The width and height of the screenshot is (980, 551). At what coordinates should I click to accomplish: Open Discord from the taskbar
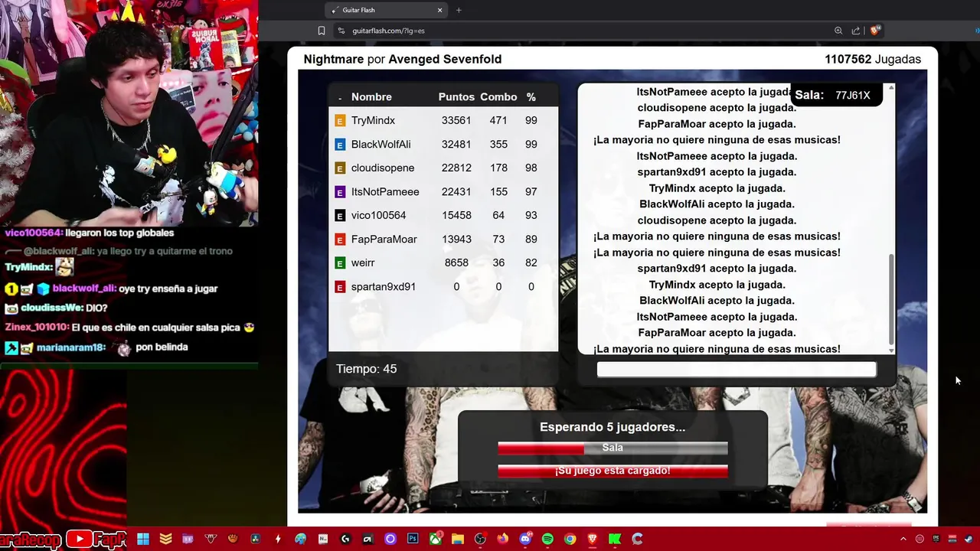tap(524, 539)
